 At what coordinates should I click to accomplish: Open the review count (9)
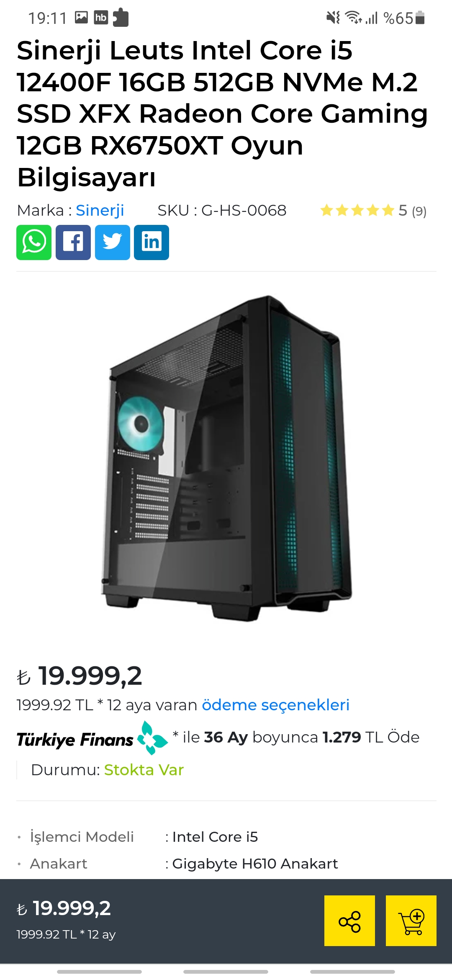[419, 211]
